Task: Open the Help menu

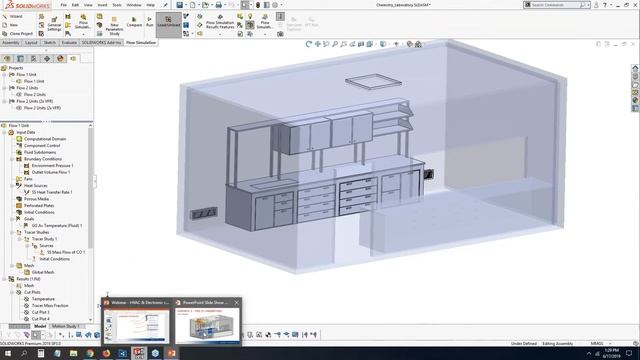Action: coord(150,5)
